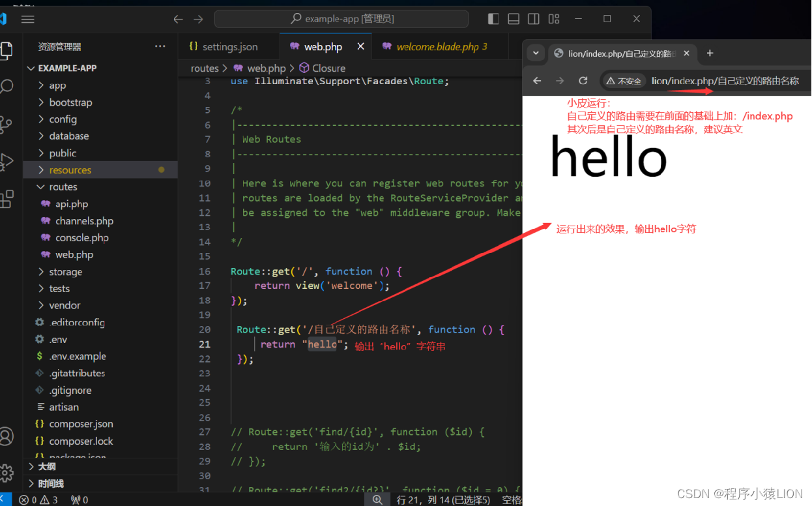
Task: Click the zoom magnifier icon in status bar
Action: coord(377,499)
